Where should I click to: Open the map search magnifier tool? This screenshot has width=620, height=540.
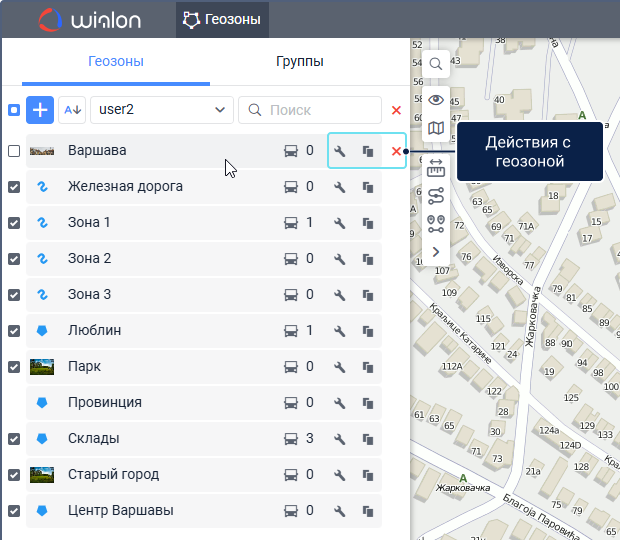(436, 64)
